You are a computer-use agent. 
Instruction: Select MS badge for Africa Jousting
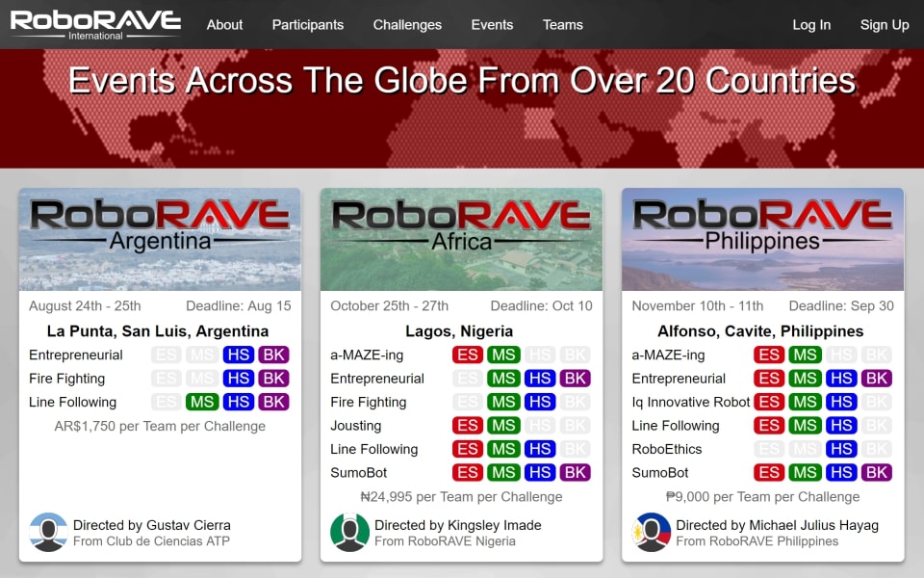click(x=503, y=425)
